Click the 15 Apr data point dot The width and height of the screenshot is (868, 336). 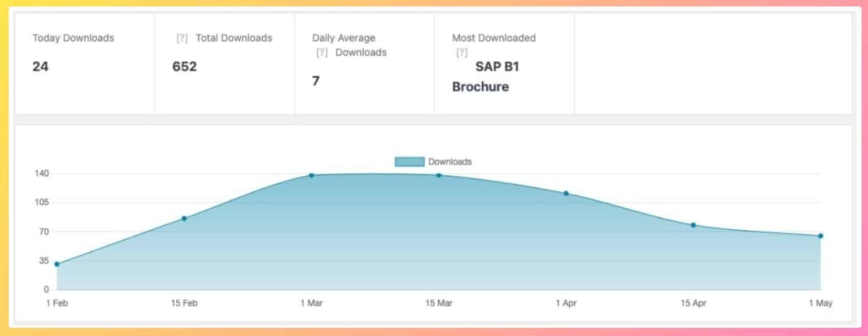pos(693,225)
